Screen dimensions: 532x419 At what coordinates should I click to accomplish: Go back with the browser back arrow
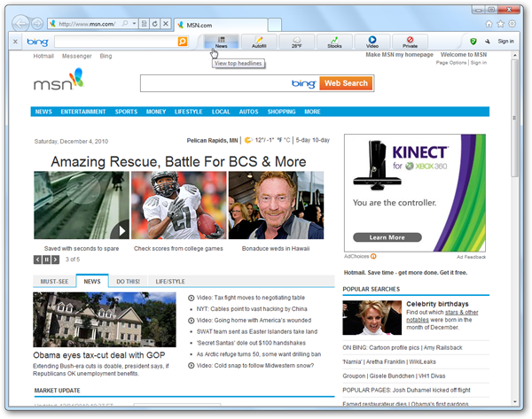(x=20, y=22)
